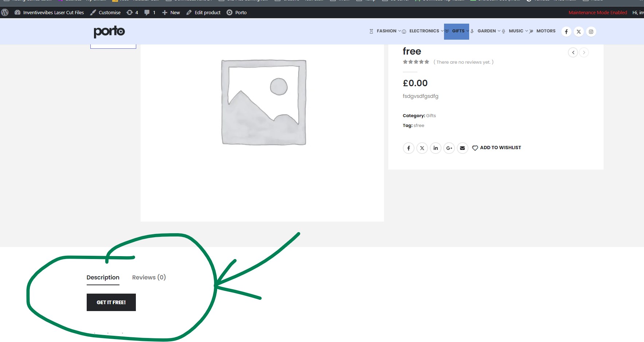
Task: Select the Description tab
Action: click(x=103, y=278)
